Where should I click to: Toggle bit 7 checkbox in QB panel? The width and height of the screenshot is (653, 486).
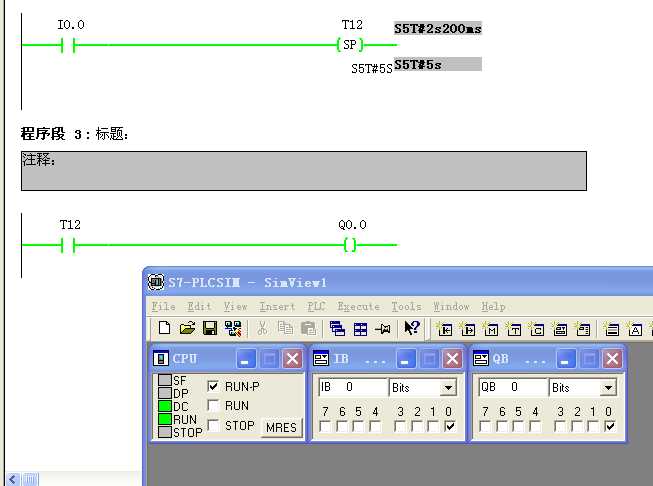(487, 427)
